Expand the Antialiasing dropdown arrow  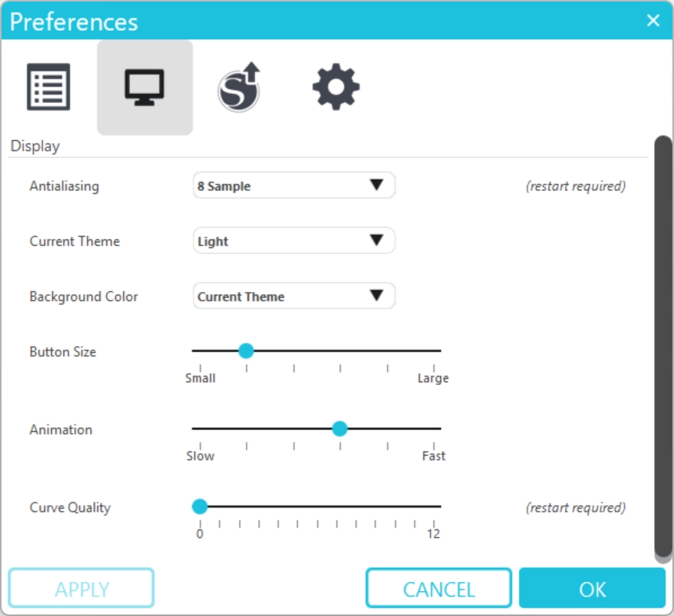pyautogui.click(x=377, y=186)
